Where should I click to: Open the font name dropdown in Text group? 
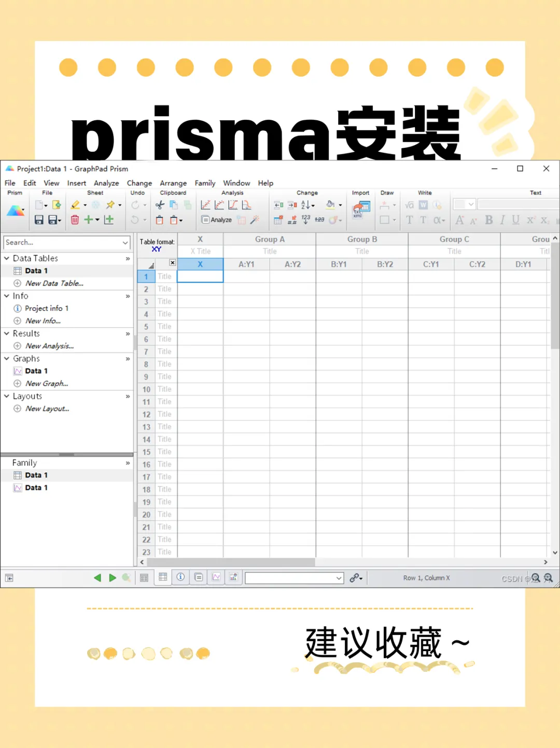[x=471, y=204]
